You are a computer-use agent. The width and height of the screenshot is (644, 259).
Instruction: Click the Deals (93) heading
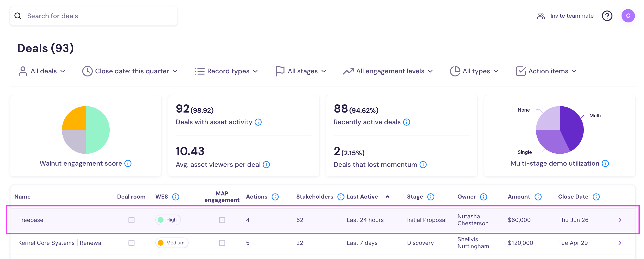click(45, 48)
